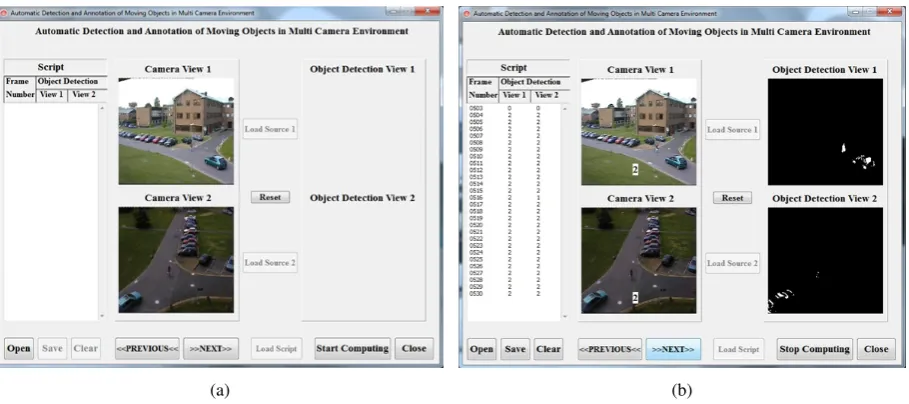
Task: Select frame row 0516 in script list
Action: (x=513, y=198)
